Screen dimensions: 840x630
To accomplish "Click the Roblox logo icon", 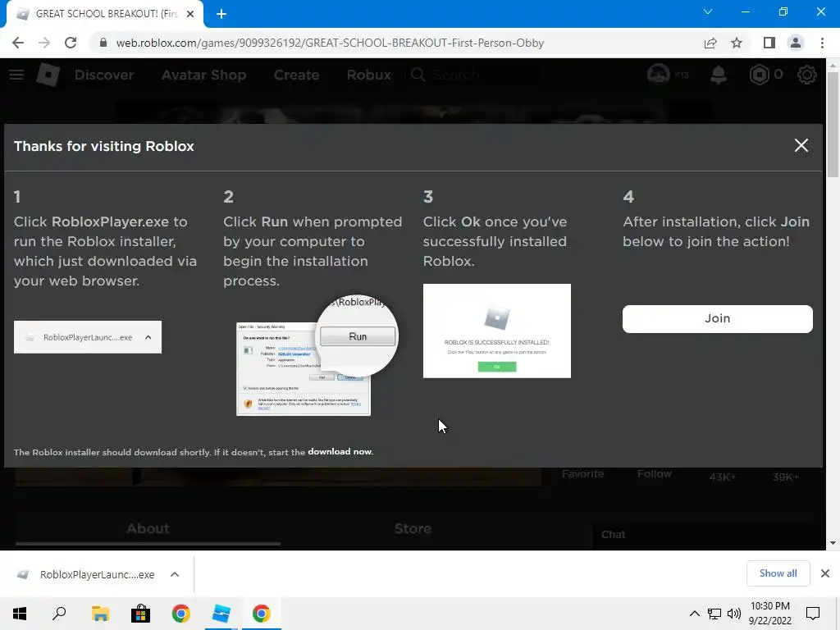I will (x=48, y=75).
